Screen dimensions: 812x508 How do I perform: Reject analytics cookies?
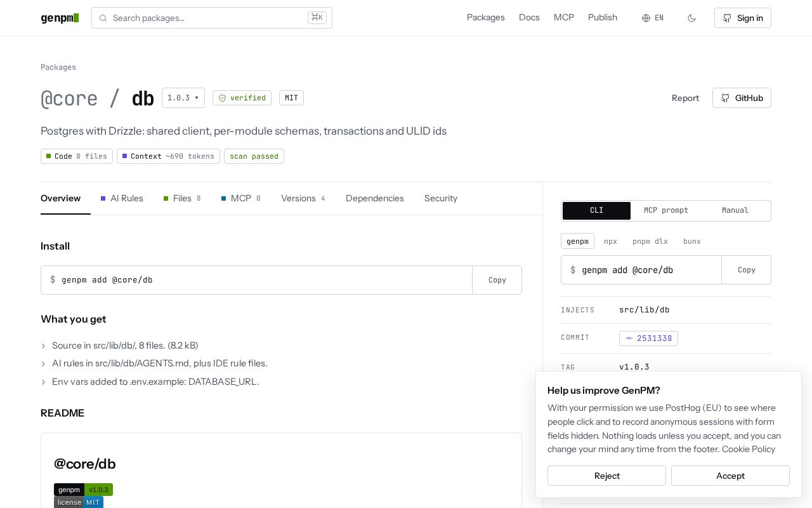(x=606, y=476)
